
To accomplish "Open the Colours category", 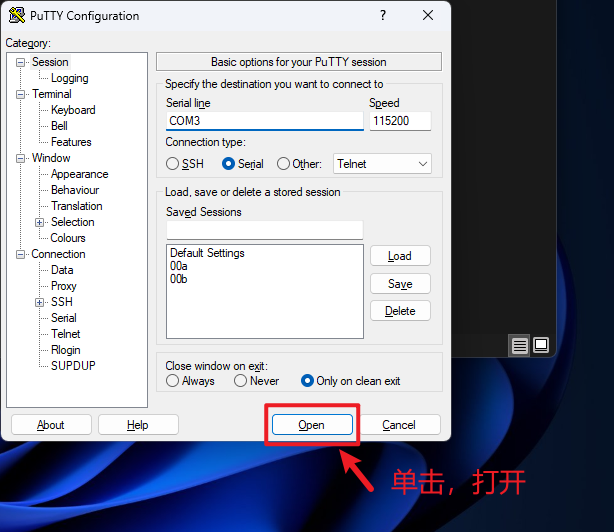I will tap(68, 238).
